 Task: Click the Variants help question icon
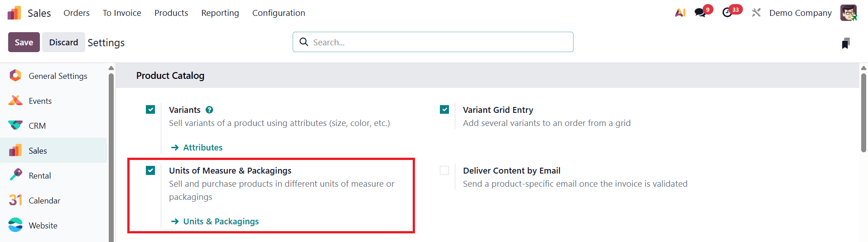(209, 110)
